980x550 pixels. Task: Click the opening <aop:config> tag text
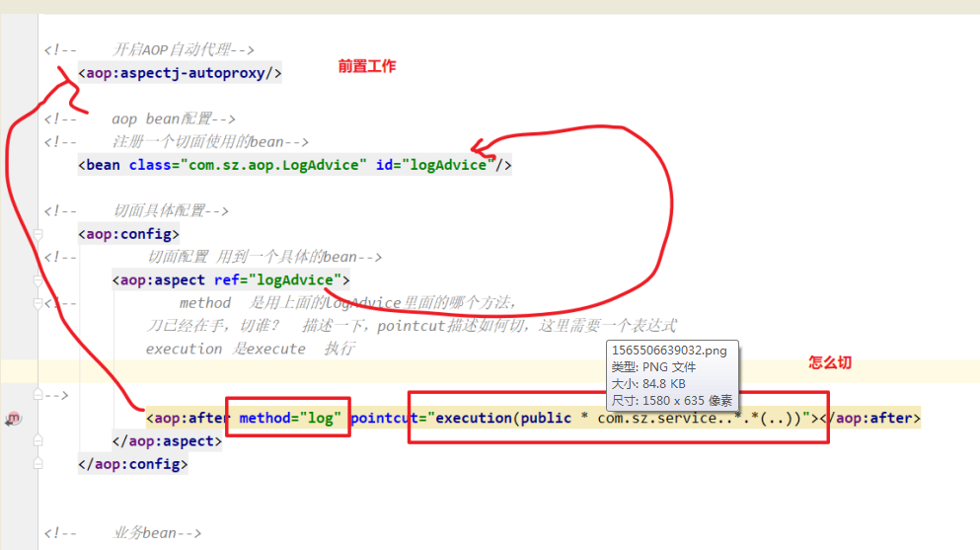[128, 234]
